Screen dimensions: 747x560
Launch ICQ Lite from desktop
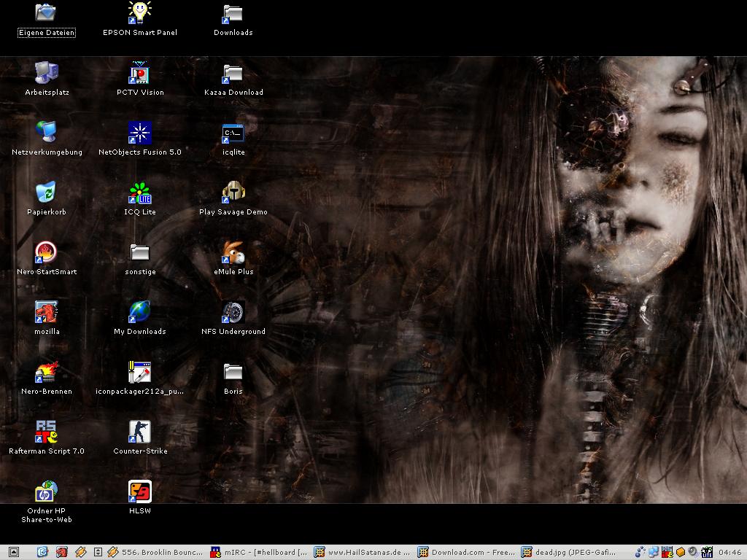point(139,193)
